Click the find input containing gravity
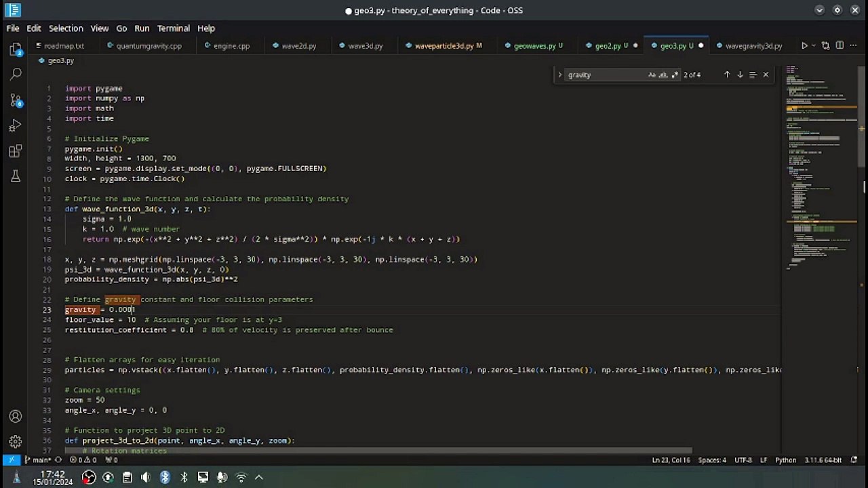Image resolution: width=868 pixels, height=488 pixels. 604,75
